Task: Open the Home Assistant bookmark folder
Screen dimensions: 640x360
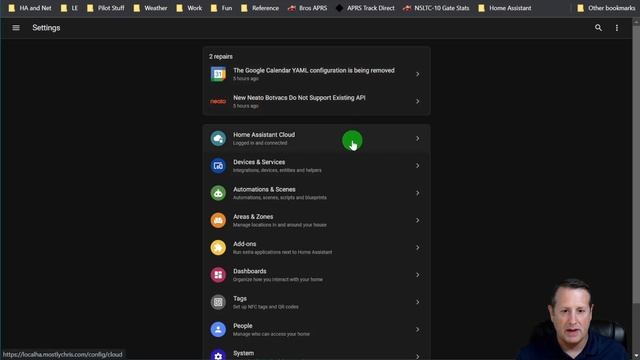Action: (x=505, y=8)
